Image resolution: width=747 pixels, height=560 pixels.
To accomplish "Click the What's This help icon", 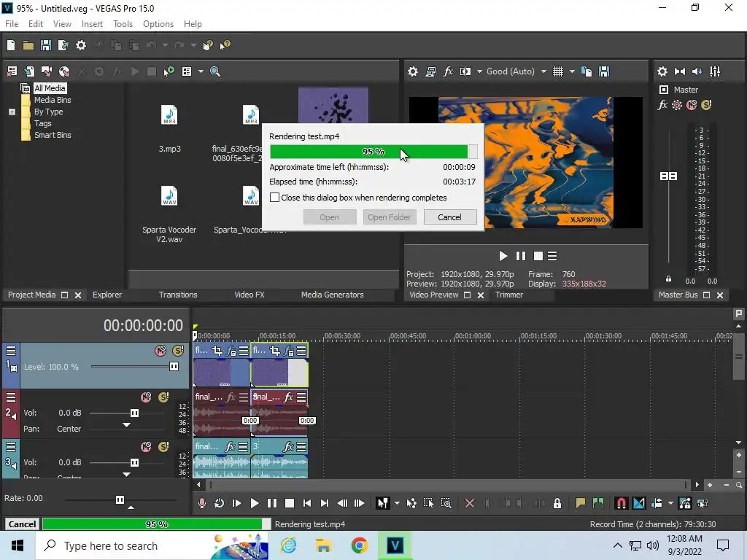I will [225, 45].
